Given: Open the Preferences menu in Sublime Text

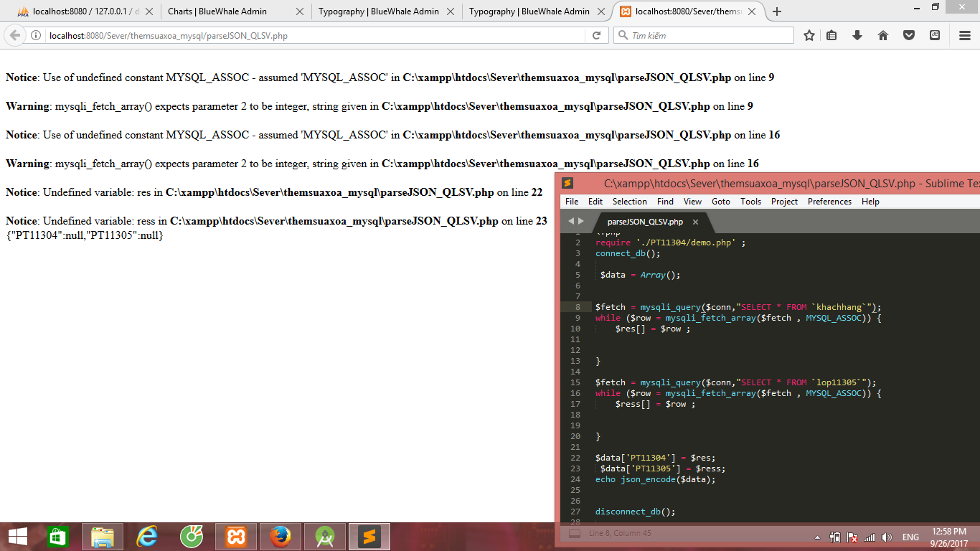Looking at the screenshot, I should point(829,202).
